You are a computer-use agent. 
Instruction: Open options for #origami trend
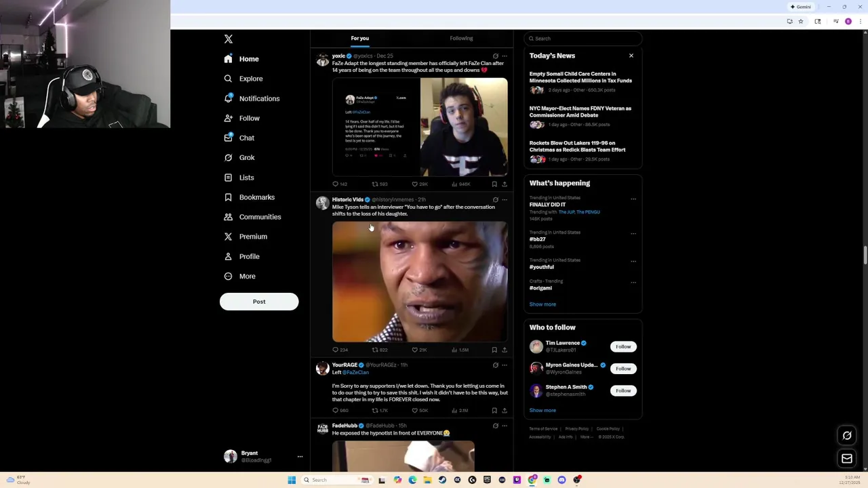pyautogui.click(x=633, y=282)
